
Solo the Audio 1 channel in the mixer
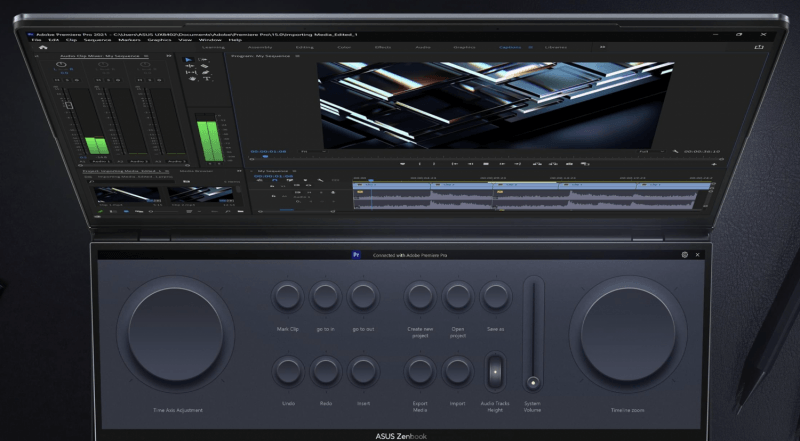(x=67, y=80)
